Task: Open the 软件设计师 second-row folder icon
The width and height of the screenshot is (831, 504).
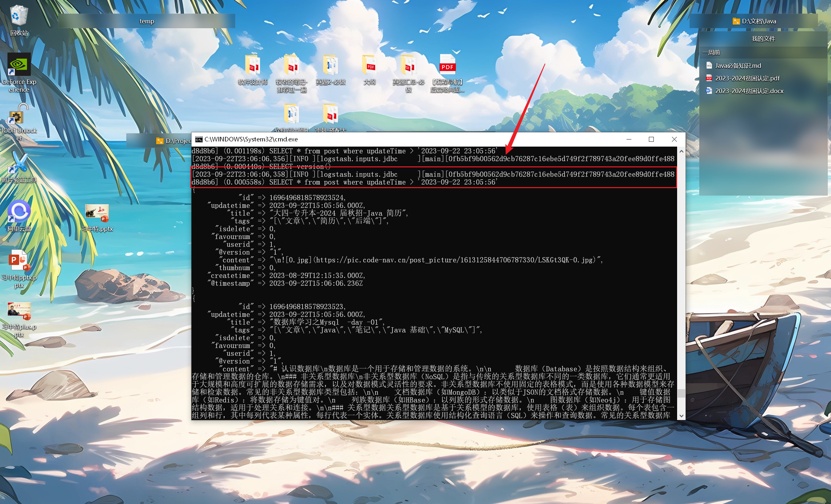Action: click(291, 113)
